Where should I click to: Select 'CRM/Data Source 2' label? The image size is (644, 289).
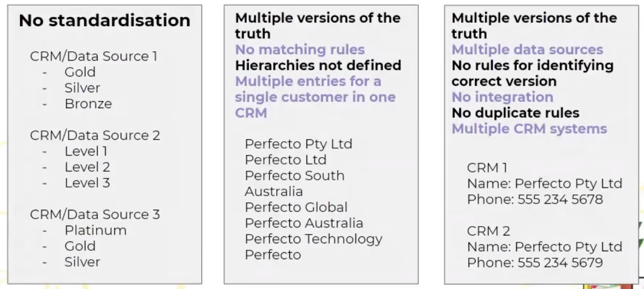(x=95, y=136)
